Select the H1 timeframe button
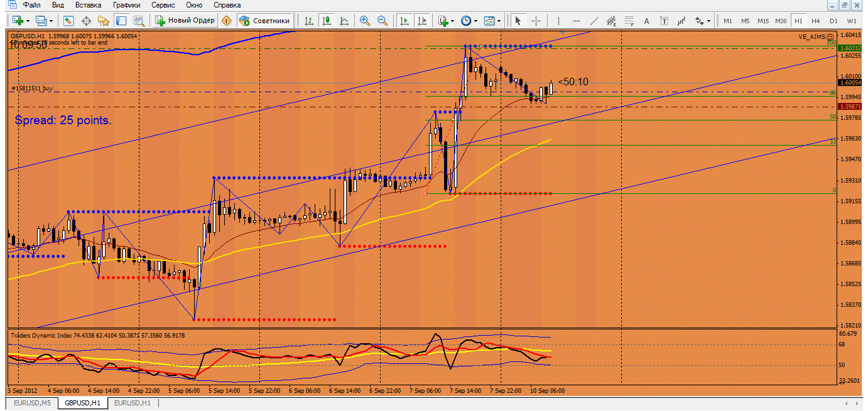868x411 pixels. point(798,21)
